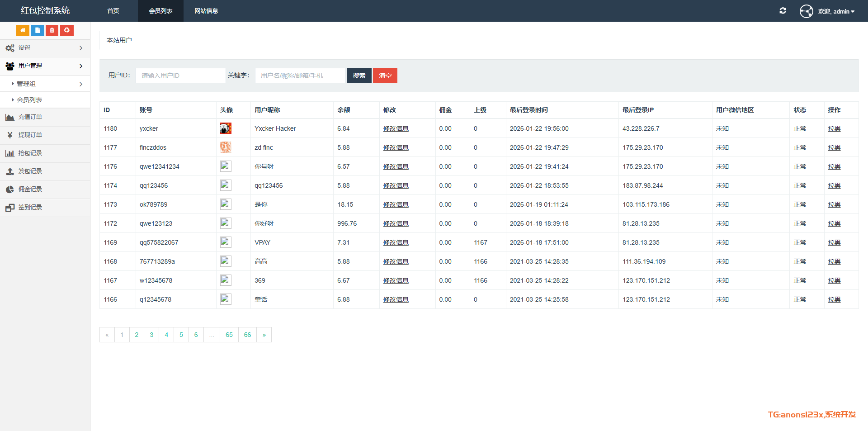Click the blue document icon button

coord(38,30)
